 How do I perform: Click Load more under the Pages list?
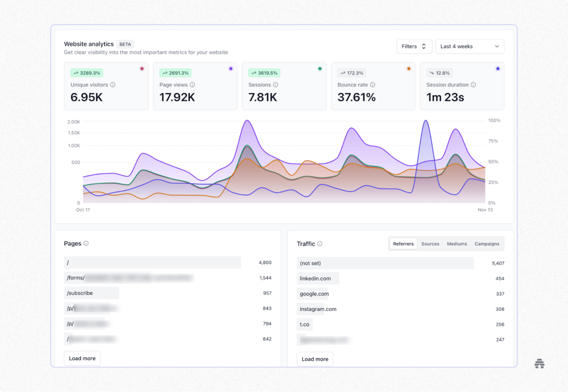(82, 358)
